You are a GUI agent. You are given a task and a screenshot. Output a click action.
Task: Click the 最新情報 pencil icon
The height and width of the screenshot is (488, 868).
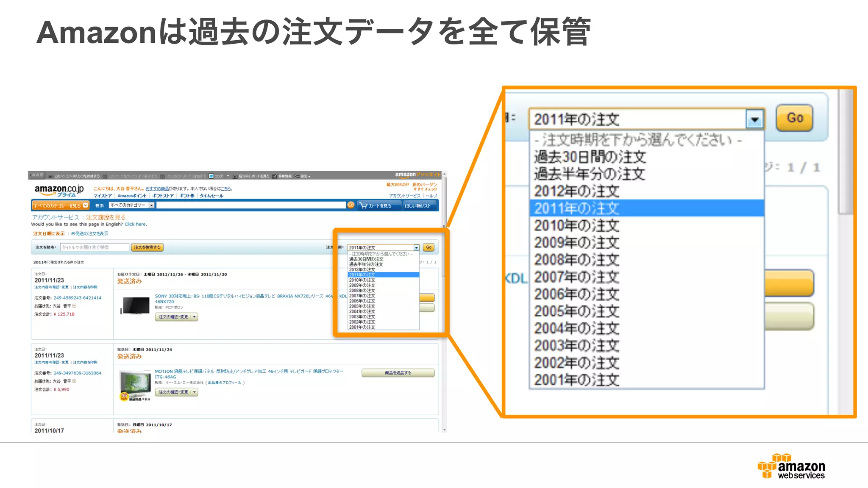(275, 176)
